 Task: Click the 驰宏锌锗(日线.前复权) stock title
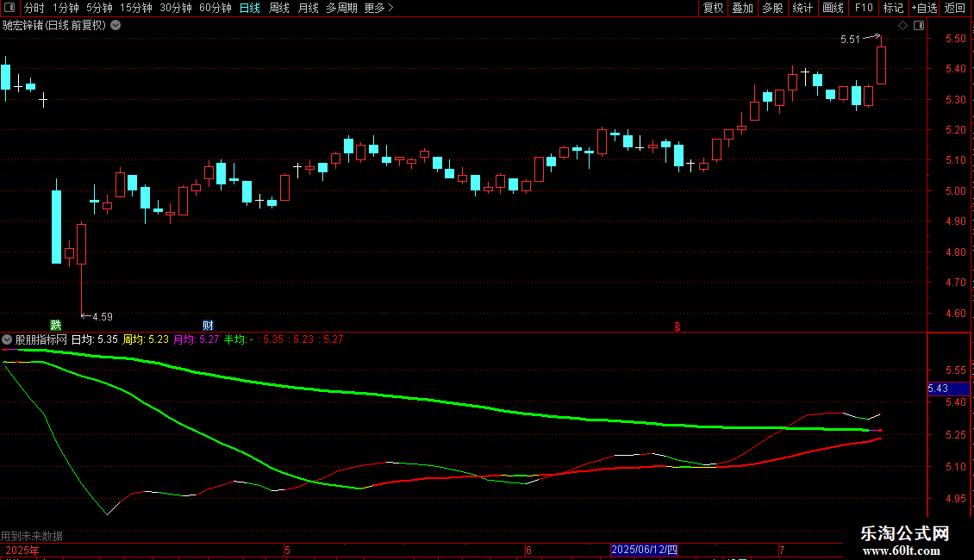coord(54,26)
